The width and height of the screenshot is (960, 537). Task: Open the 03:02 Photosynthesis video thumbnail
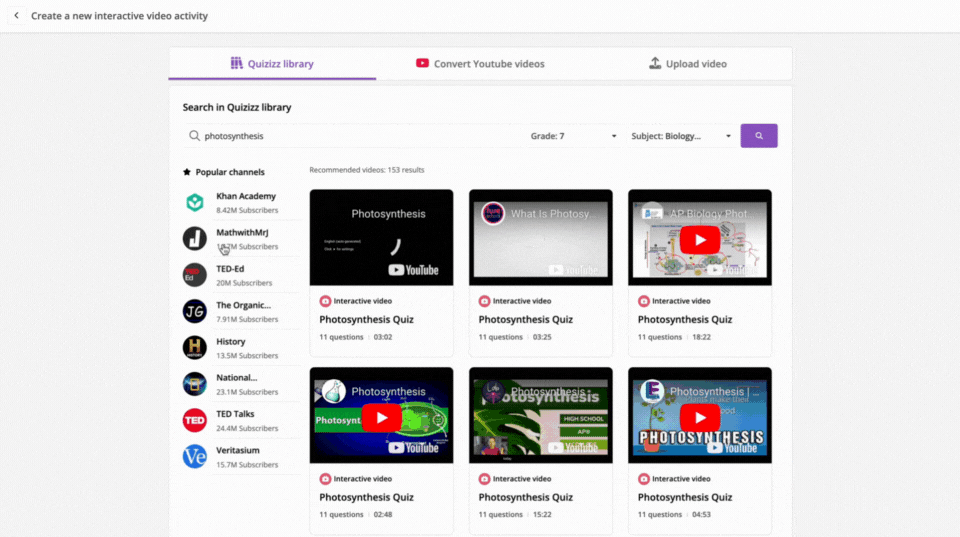click(381, 238)
